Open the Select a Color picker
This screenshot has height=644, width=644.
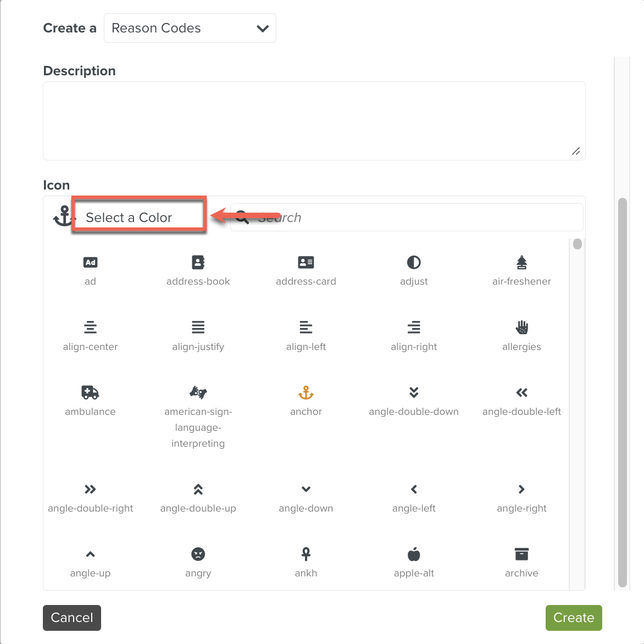click(139, 218)
